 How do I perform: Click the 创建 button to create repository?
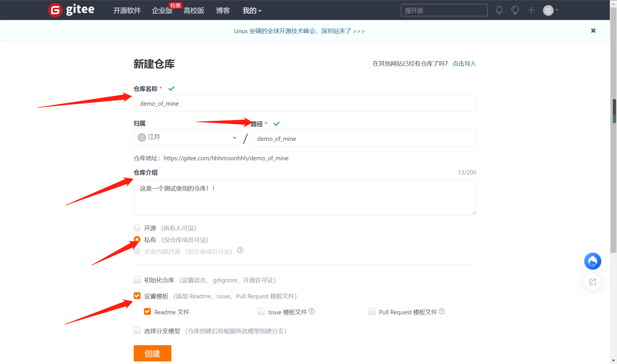(152, 353)
